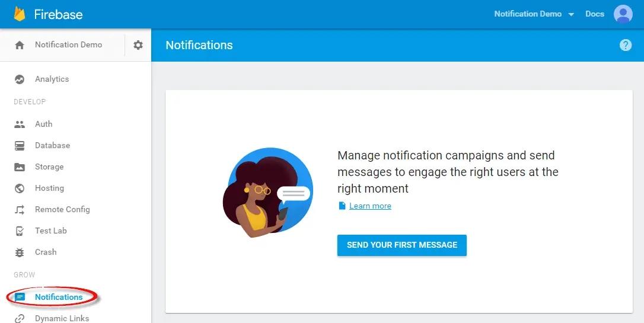
Task: Click the Firebase flame logo icon
Action: [20, 14]
